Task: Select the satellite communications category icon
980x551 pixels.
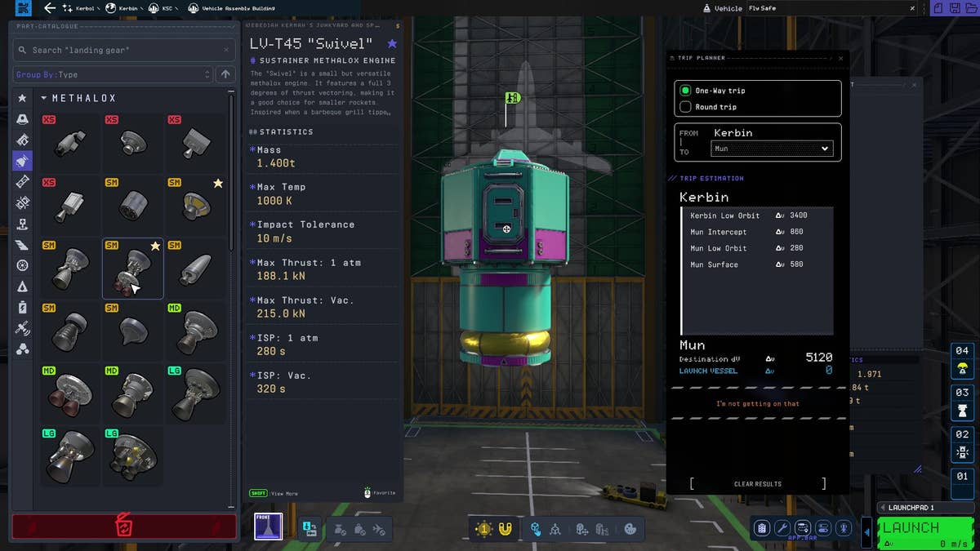Action: coord(22,328)
